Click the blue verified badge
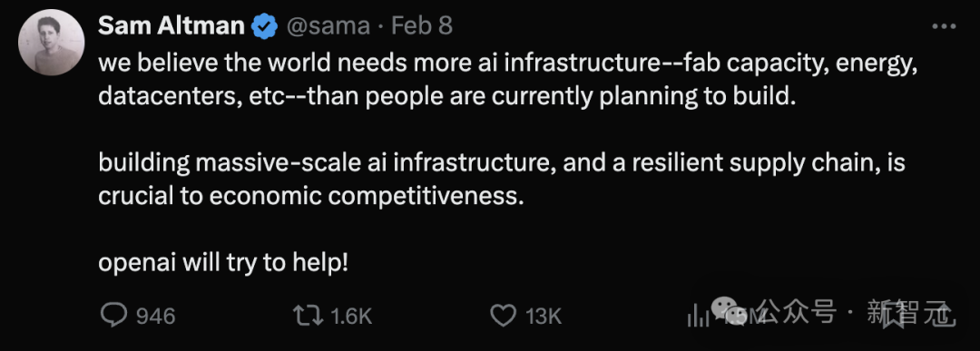The width and height of the screenshot is (980, 351). (x=264, y=26)
